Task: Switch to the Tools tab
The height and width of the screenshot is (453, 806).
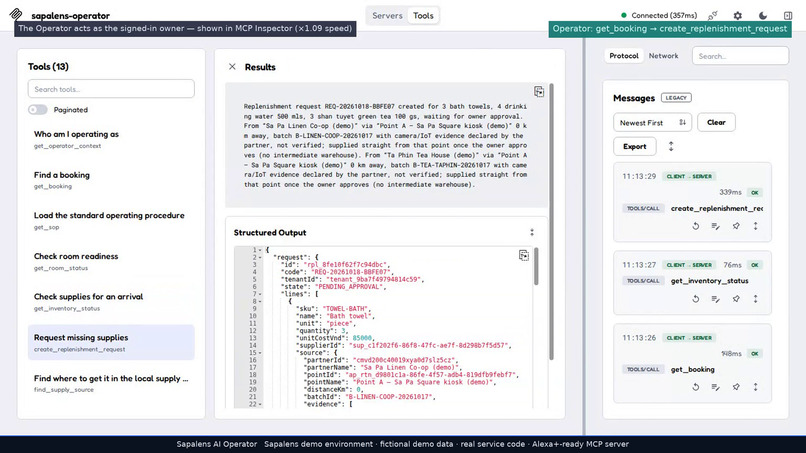Action: pyautogui.click(x=423, y=15)
